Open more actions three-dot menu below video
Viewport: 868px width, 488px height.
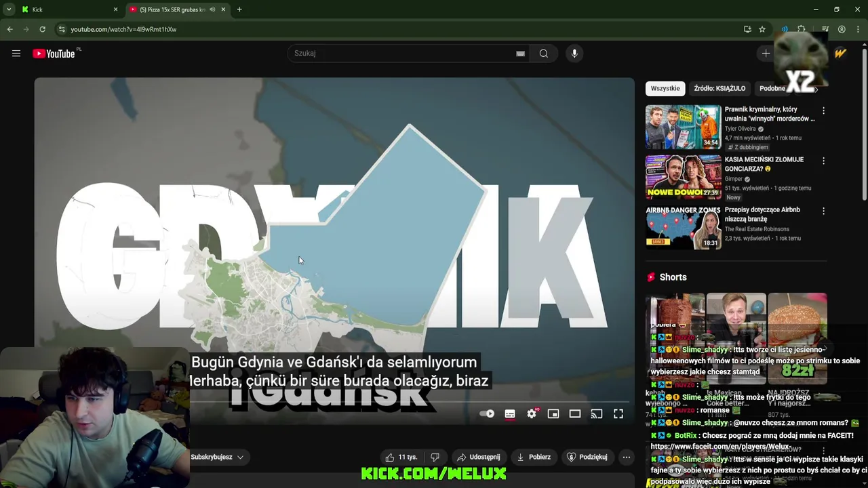pyautogui.click(x=627, y=457)
